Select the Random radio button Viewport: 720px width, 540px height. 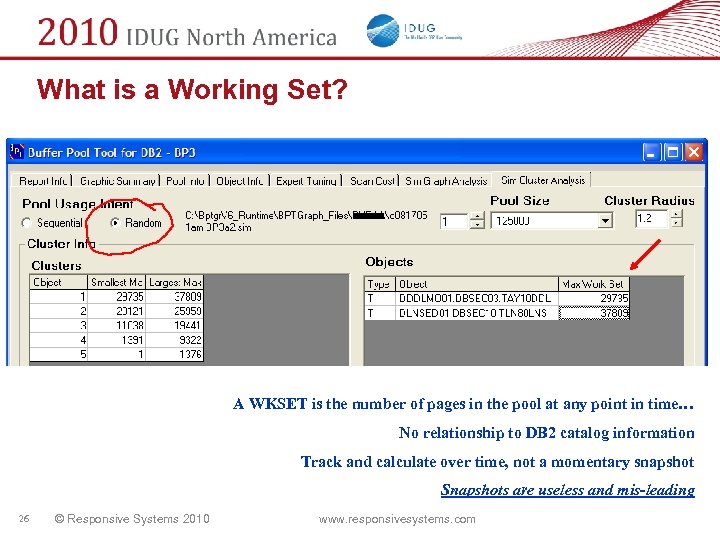115,223
